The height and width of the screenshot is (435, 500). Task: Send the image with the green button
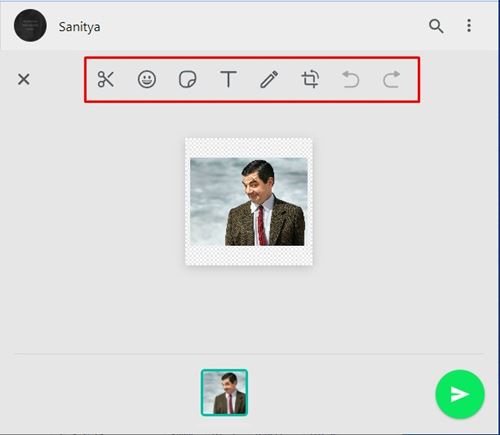point(460,394)
